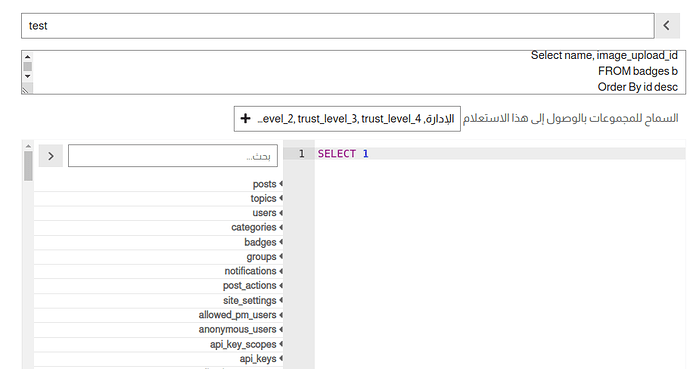Viewport: 690px width, 369px height.
Task: Expand the notifications table schema
Action: pos(158,271)
